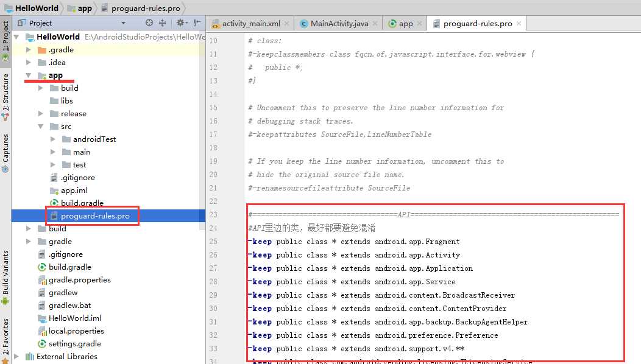This screenshot has height=364, width=641.
Task: Click the HelloWorld.iml file icon
Action: 41,318
